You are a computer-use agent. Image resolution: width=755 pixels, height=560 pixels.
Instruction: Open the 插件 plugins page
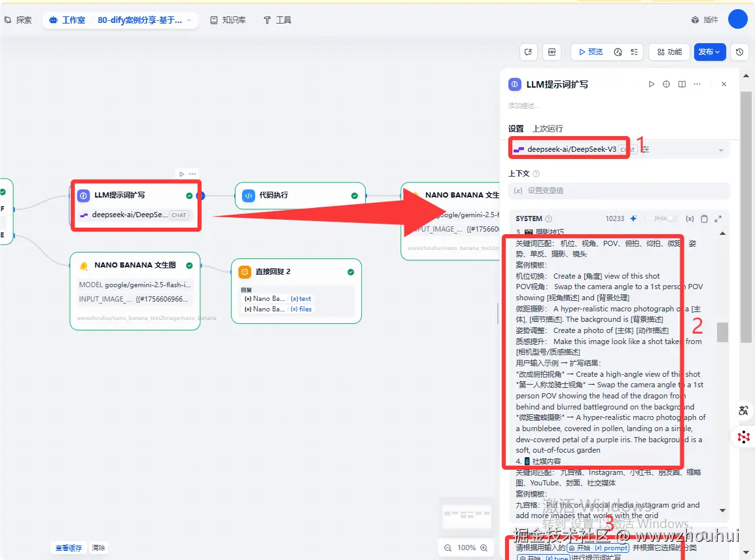point(705,20)
